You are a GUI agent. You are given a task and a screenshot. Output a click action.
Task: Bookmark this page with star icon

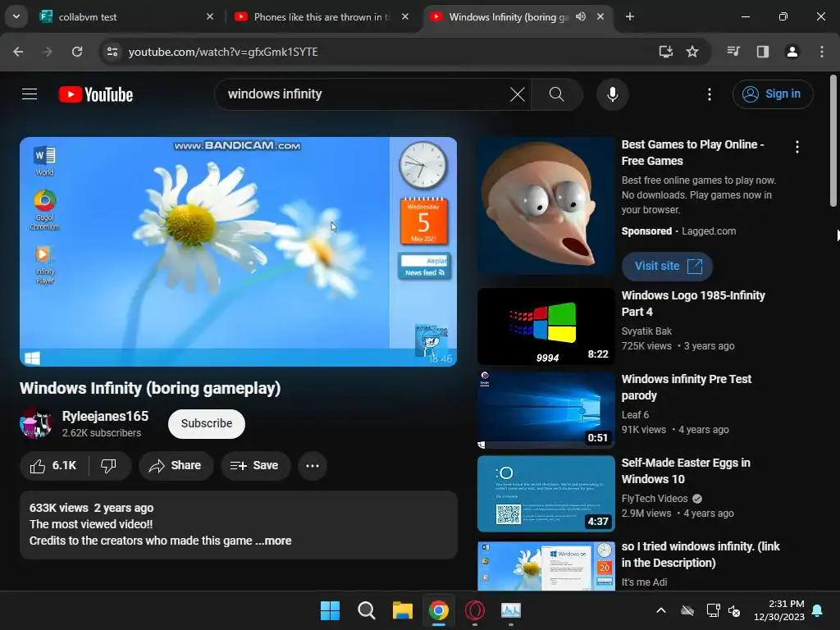[x=692, y=52]
